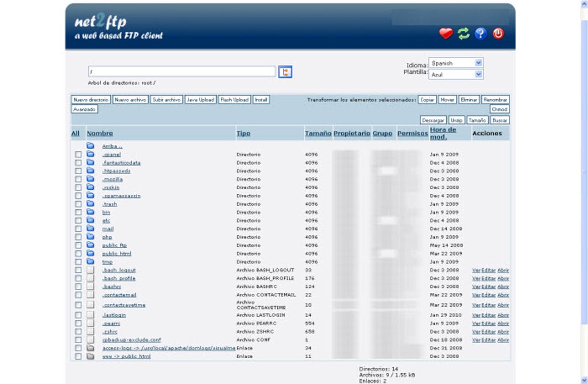Check the .lastlogin row checkbox

pyautogui.click(x=79, y=315)
